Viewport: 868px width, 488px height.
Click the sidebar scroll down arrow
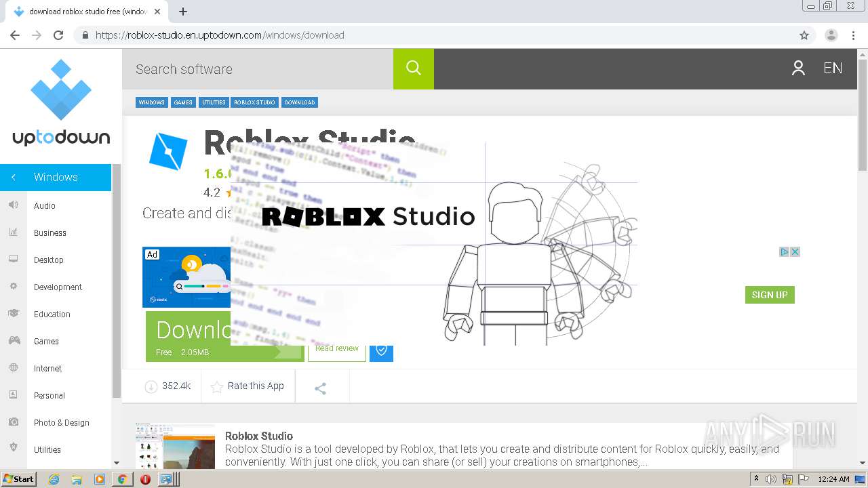[x=116, y=463]
